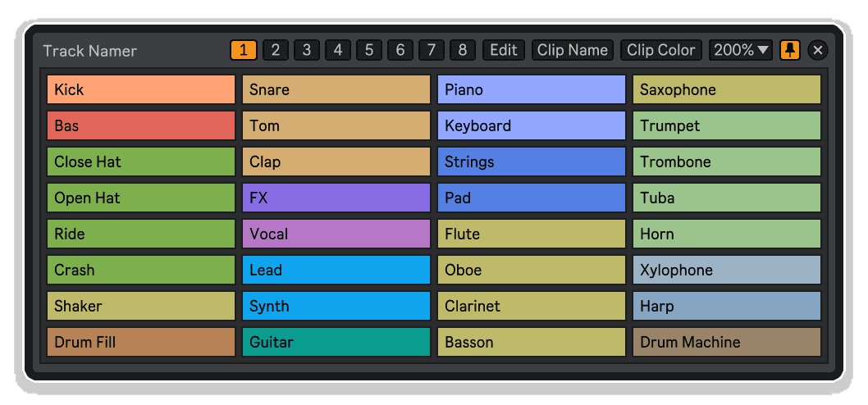This screenshot has height=405, width=868.
Task: Switch to preset page 3
Action: tap(306, 50)
